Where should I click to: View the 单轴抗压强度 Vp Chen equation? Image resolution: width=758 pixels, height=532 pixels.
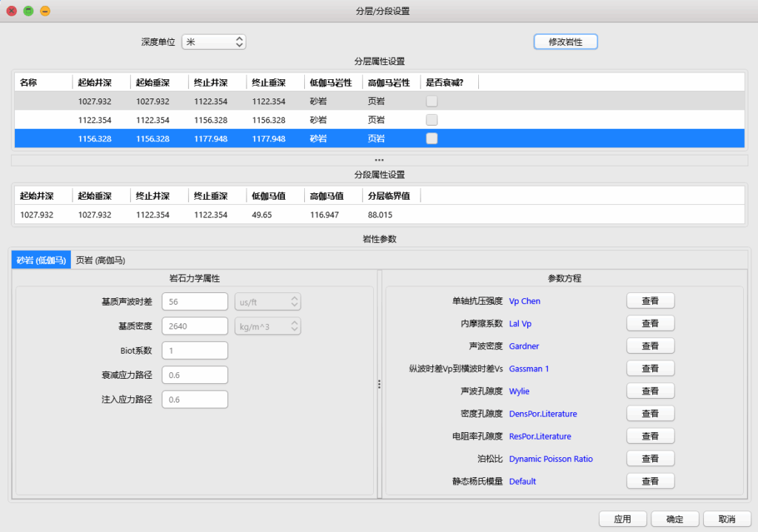click(650, 300)
